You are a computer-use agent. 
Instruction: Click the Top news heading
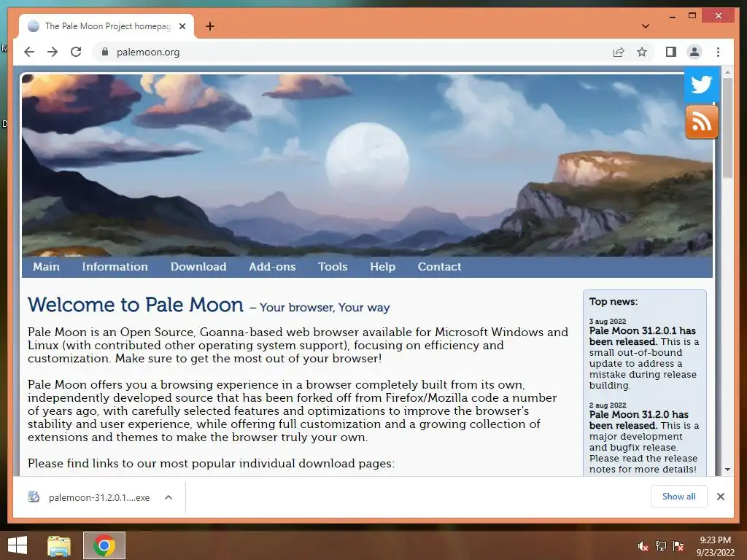[x=613, y=301]
